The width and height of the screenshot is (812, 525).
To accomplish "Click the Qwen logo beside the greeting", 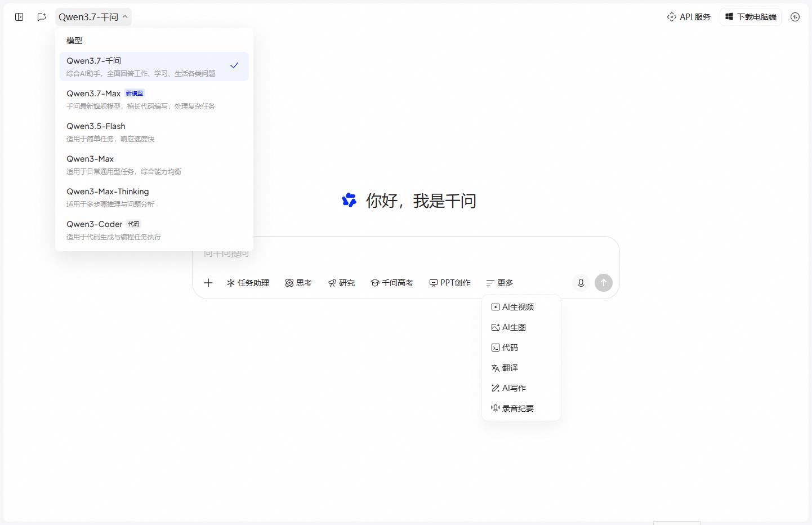I will point(349,200).
